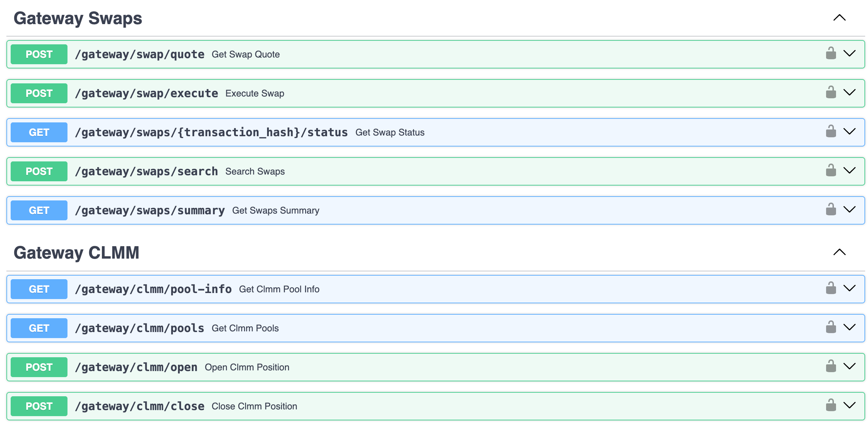Click POST badge for /gateway/swap/execute

click(x=39, y=93)
